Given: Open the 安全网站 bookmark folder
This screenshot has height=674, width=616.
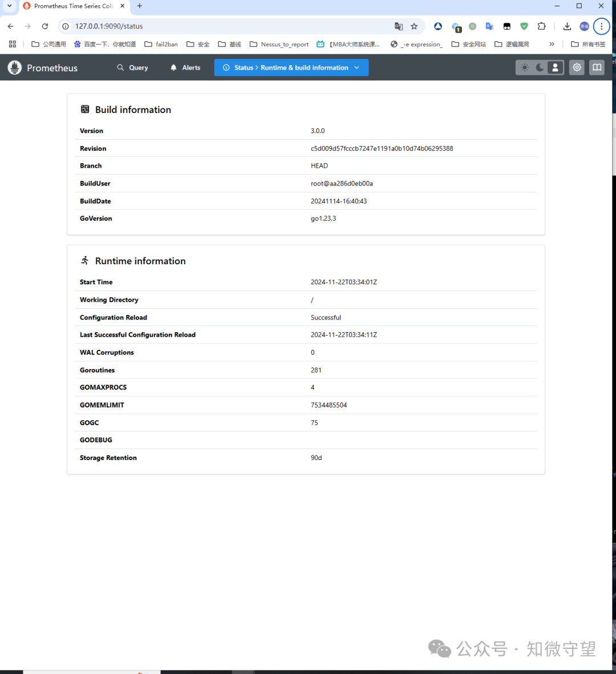Looking at the screenshot, I should (469, 44).
